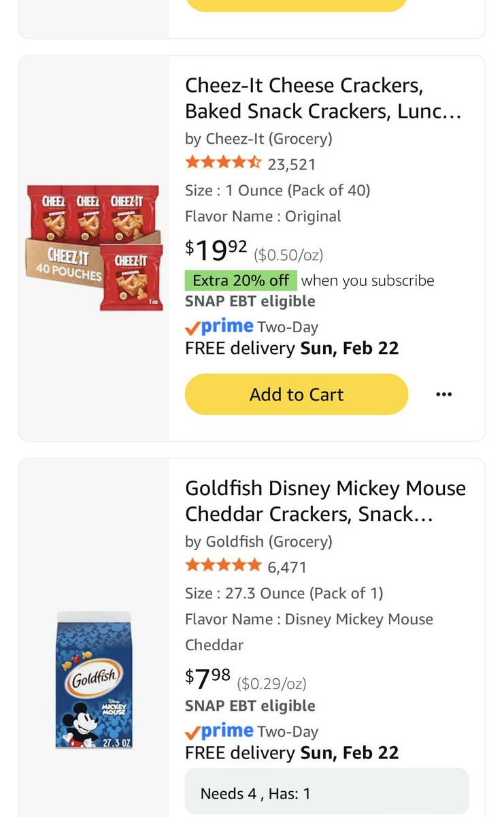Tap the 'by Cheez-It (Grocery)' brand text
The height and width of the screenshot is (817, 504).
[258, 139]
